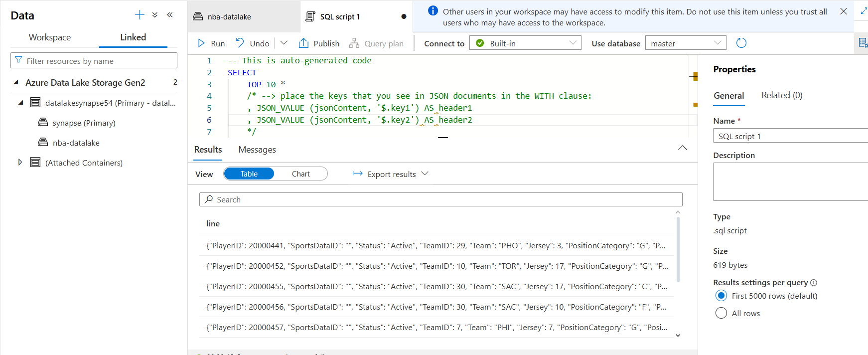Image resolution: width=868 pixels, height=355 pixels.
Task: Click line 6 of the SQL editor
Action: (458, 120)
